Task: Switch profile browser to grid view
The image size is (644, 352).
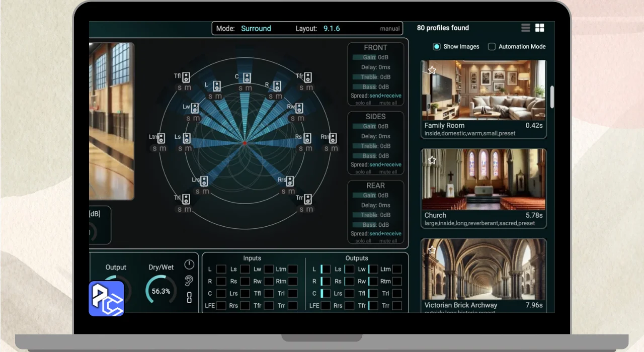Action: [x=539, y=28]
